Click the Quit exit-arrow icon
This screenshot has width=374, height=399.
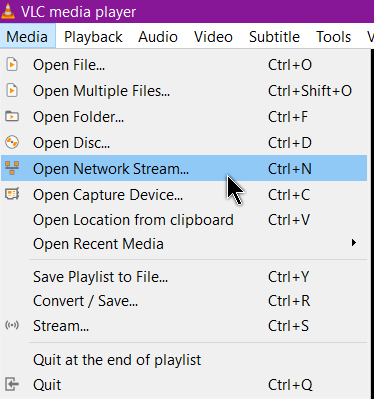pos(12,384)
